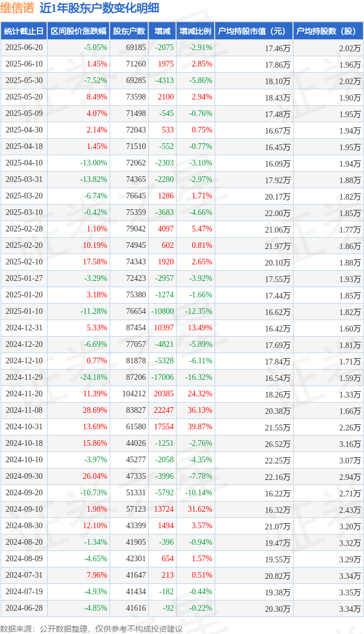Viewport: 364px width, 634px height.
Task: Click the 近1年股东户数变化明细 heading
Action: click(99, 8)
